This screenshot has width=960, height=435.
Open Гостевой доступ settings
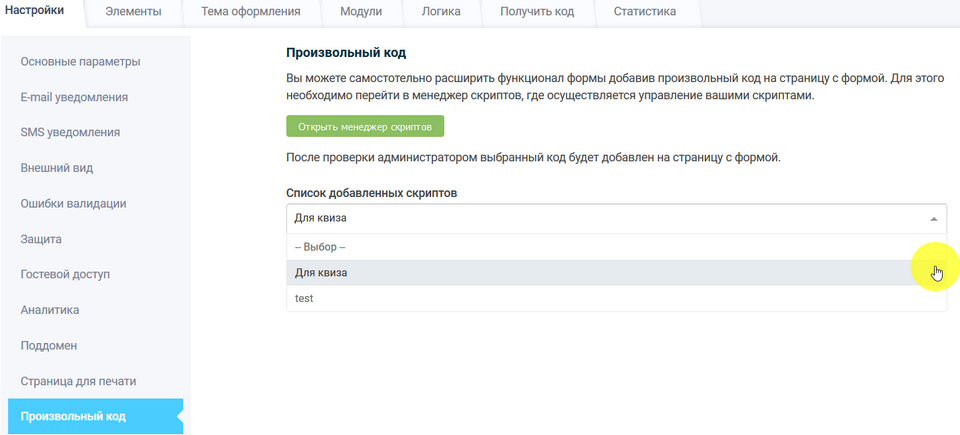tap(65, 274)
